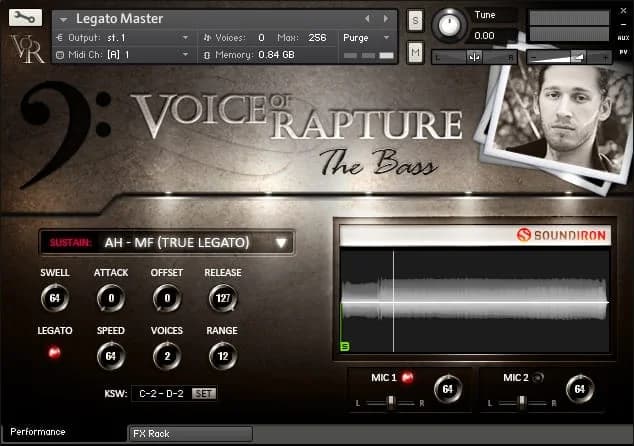The image size is (634, 446).
Task: Open the Sustain AH - MF articulation dropdown
Action: pos(167,243)
